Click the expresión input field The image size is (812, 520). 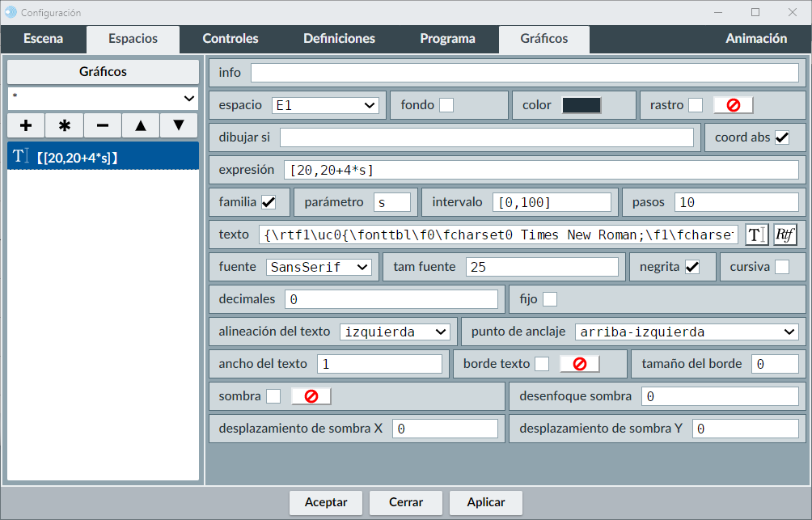(x=541, y=170)
